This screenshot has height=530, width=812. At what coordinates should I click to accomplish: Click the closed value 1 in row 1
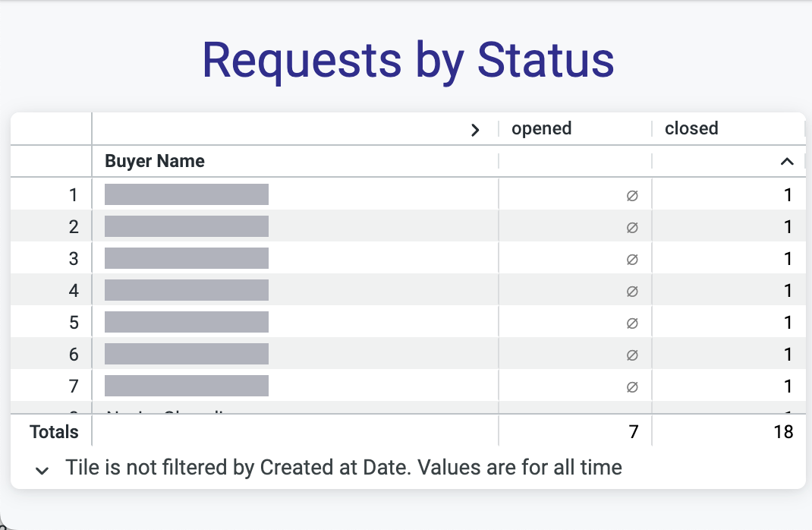(788, 195)
